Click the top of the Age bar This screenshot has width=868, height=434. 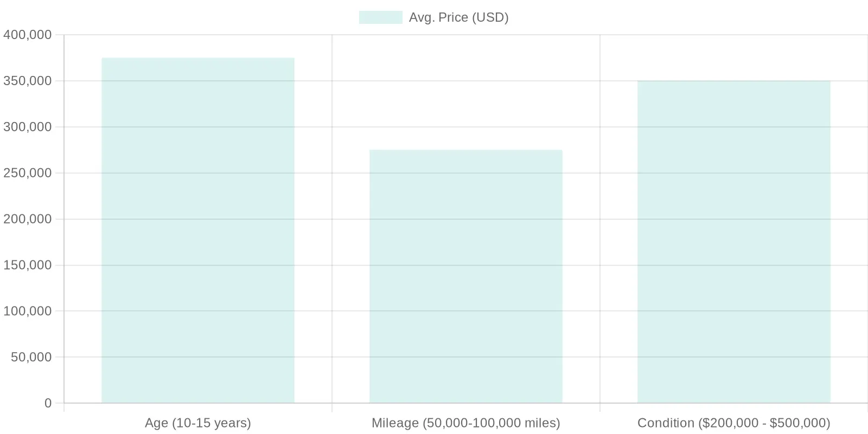[198, 58]
